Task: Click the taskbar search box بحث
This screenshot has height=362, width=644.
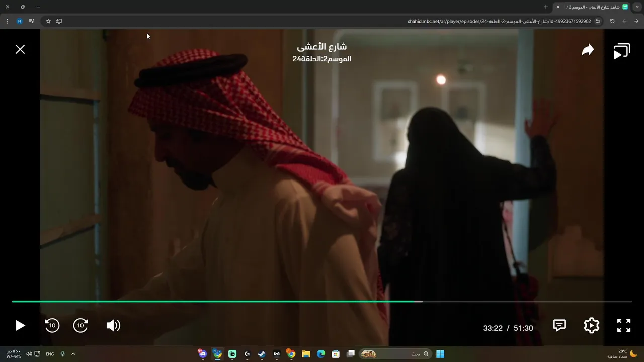Action: coord(396,354)
